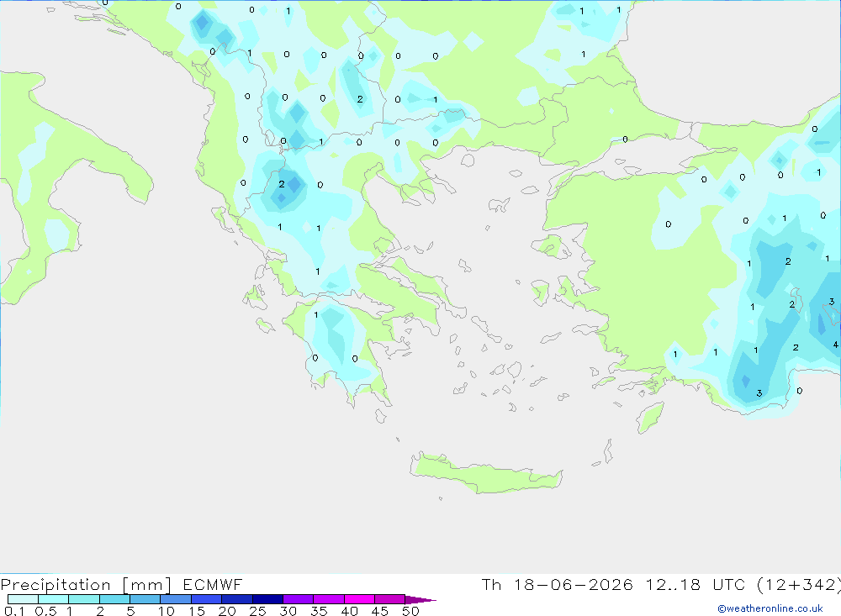This screenshot has height=616, width=841.
Task: Click the above-50 mm legend arrow tip
Action: point(420,599)
